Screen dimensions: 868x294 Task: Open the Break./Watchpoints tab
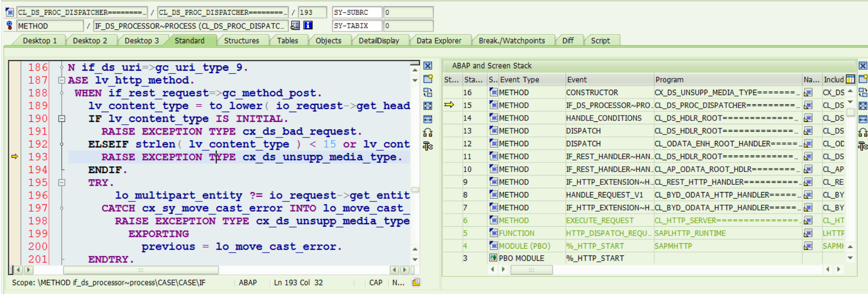[x=512, y=40]
